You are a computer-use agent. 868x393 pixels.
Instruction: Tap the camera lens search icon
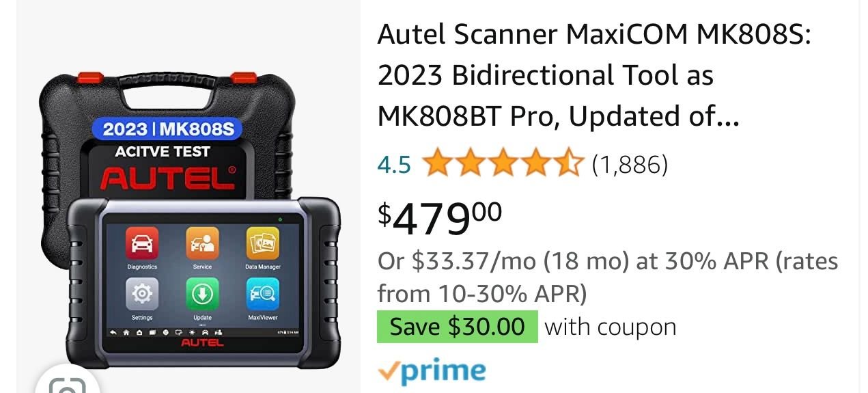[x=66, y=384]
